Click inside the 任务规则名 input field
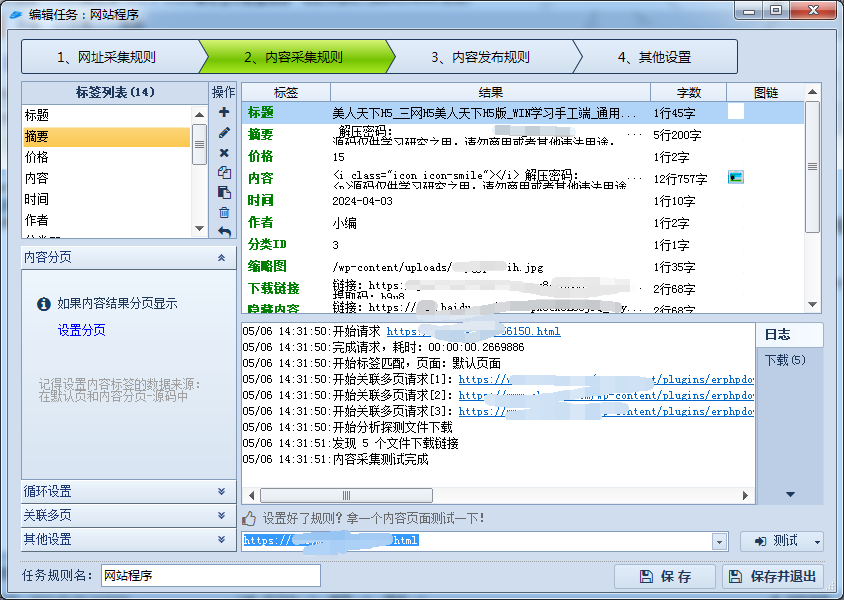 pyautogui.click(x=210, y=576)
